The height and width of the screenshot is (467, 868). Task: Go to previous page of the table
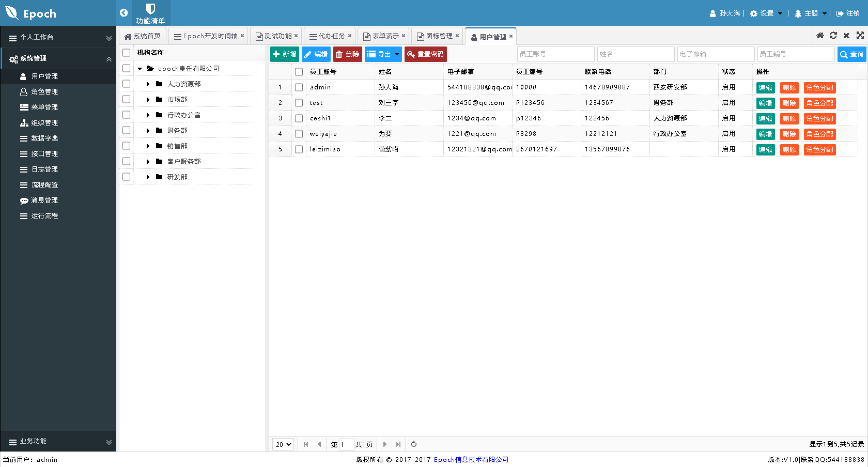319,444
